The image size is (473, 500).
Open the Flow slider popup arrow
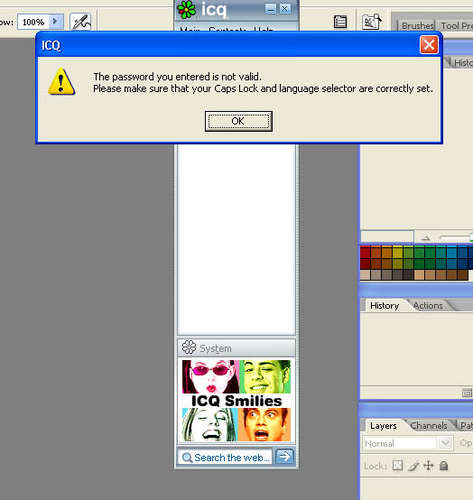56,22
